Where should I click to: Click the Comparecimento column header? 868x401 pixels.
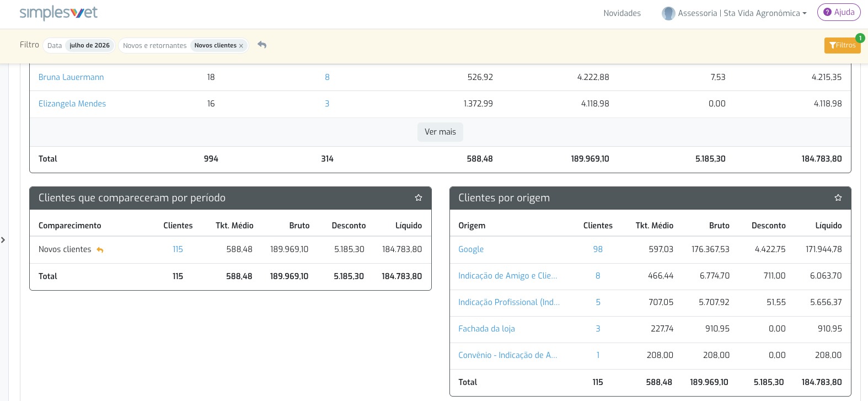(x=70, y=226)
